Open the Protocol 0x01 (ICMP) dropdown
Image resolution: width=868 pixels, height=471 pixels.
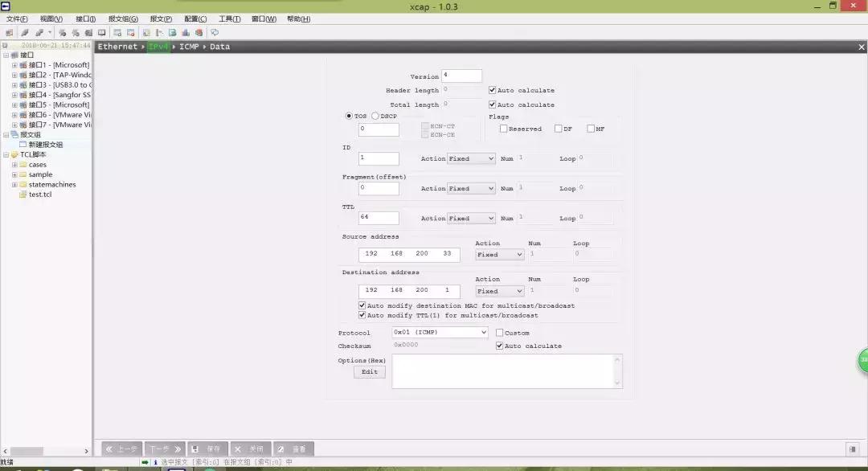coord(440,332)
